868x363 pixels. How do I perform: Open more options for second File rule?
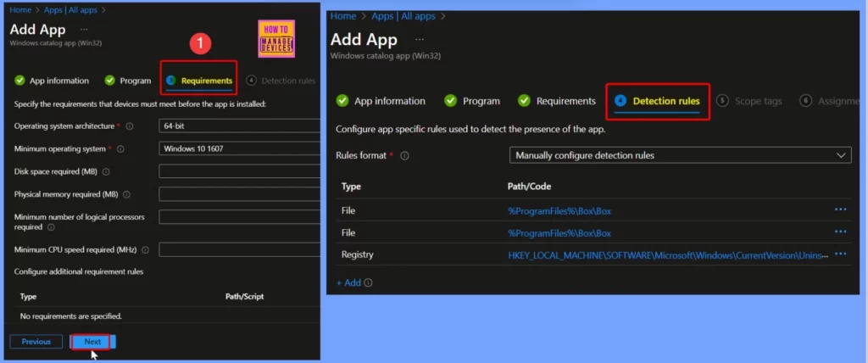(840, 232)
